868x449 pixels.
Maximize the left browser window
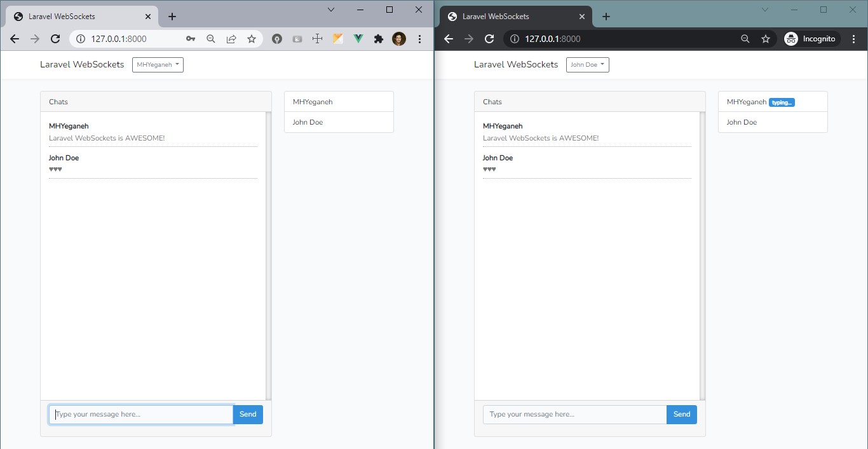click(390, 10)
